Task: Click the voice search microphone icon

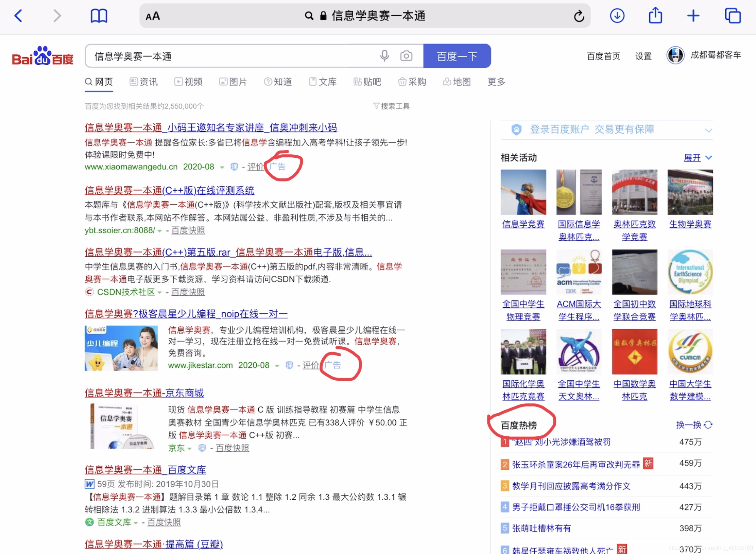Action: click(384, 56)
